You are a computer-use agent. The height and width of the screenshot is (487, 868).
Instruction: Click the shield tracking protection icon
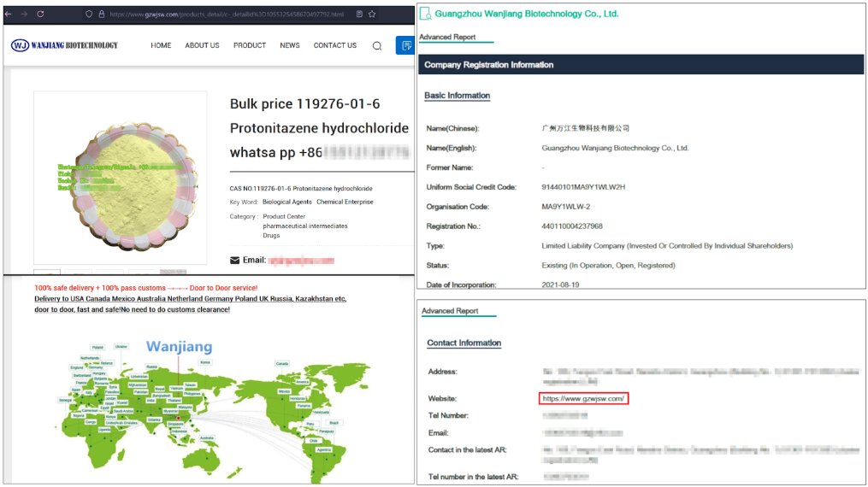[x=89, y=15]
